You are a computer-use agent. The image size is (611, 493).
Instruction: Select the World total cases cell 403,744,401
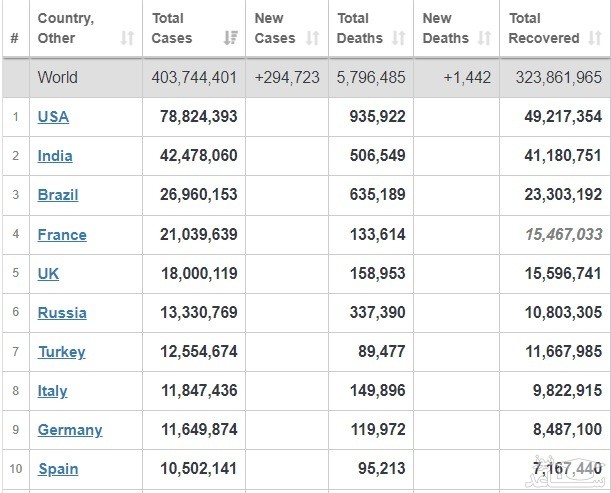pyautogui.click(x=194, y=77)
